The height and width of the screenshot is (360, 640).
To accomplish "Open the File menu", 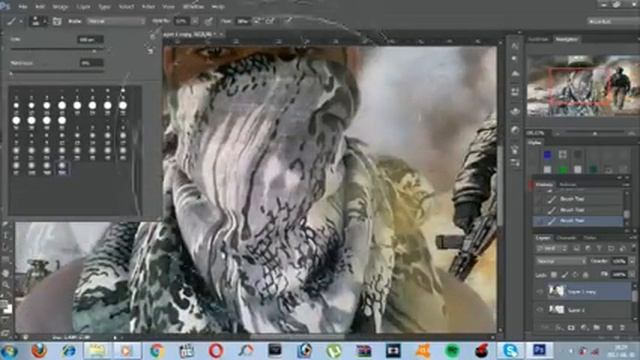I will (23, 7).
